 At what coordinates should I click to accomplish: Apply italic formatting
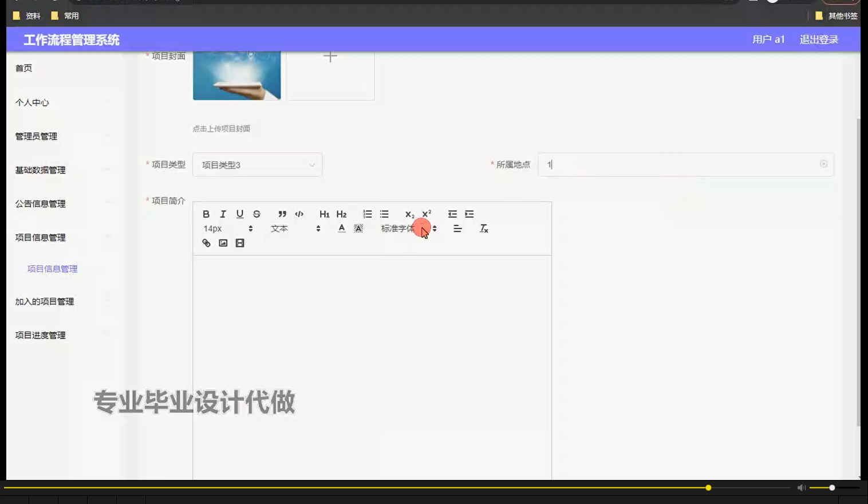click(x=223, y=214)
